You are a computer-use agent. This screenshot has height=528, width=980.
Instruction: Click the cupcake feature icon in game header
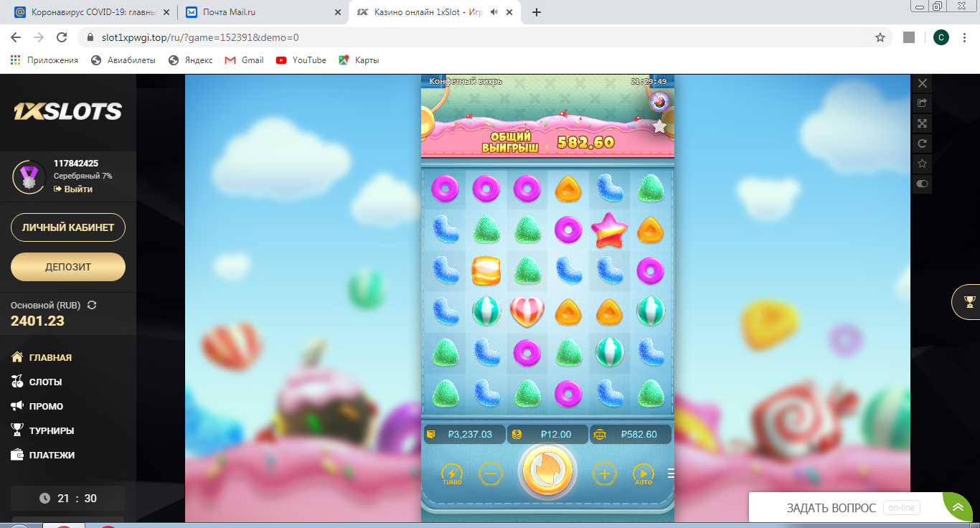(659, 102)
